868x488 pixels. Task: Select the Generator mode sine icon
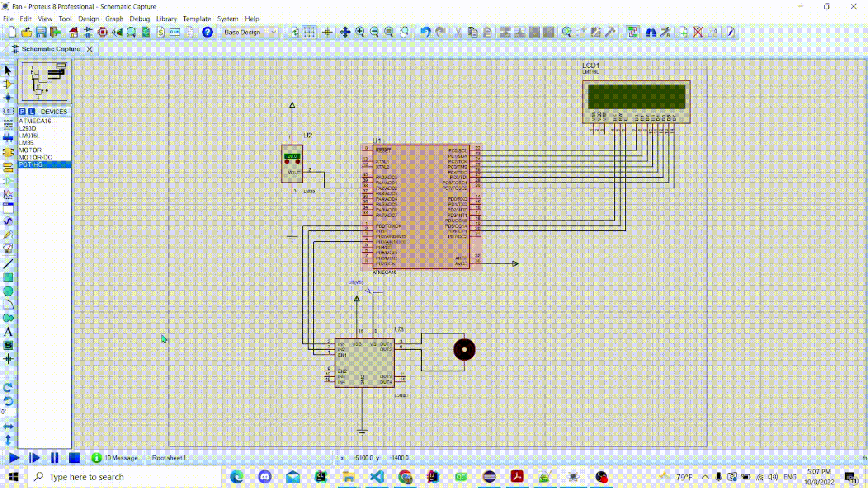(x=8, y=221)
